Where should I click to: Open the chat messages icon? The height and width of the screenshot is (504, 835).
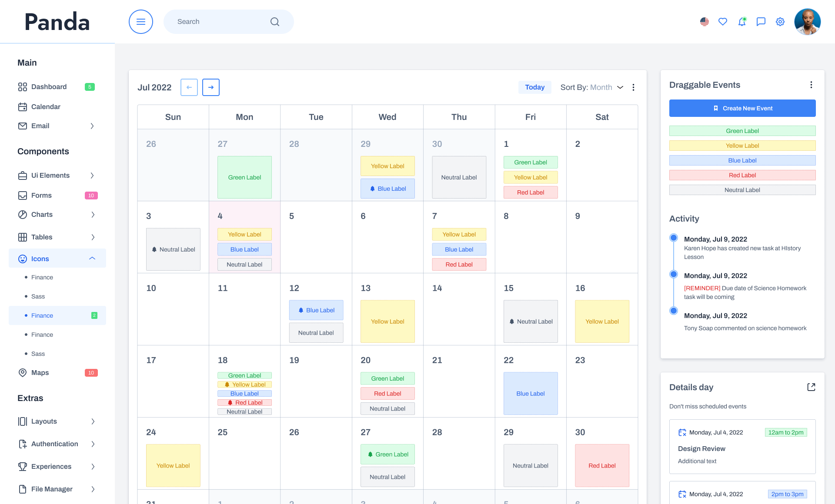pos(761,22)
